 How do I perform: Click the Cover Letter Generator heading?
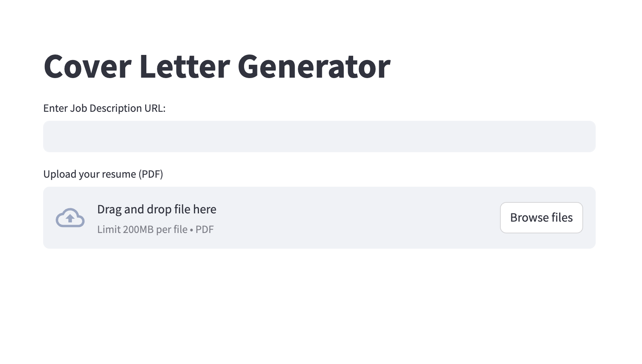(x=217, y=67)
